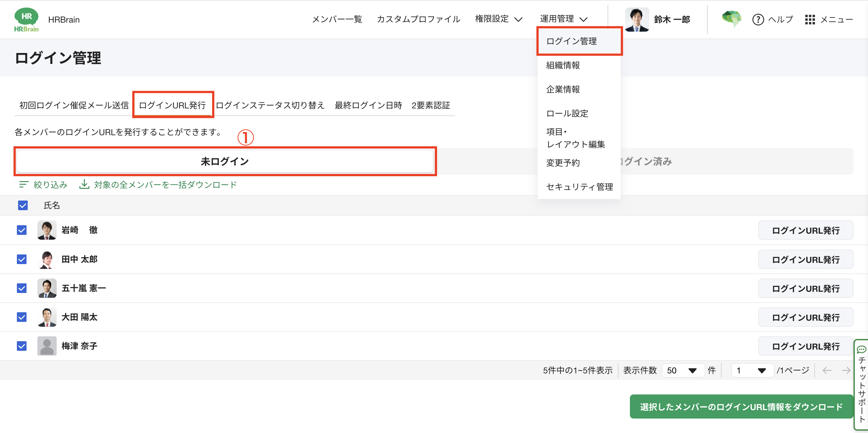Select the 未ログイン segment toggle
Image resolution: width=868 pixels, height=433 pixels.
click(225, 162)
